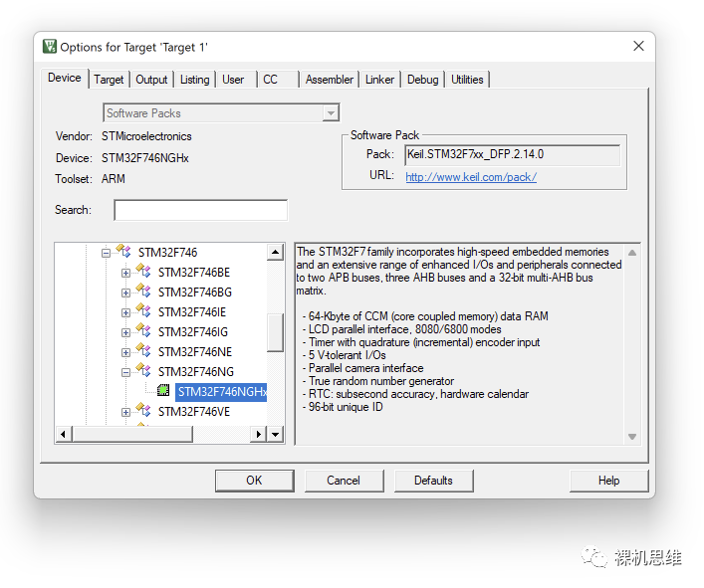The height and width of the screenshot is (588, 704).
Task: Click the Keil uVision icon in title bar
Action: (x=50, y=46)
